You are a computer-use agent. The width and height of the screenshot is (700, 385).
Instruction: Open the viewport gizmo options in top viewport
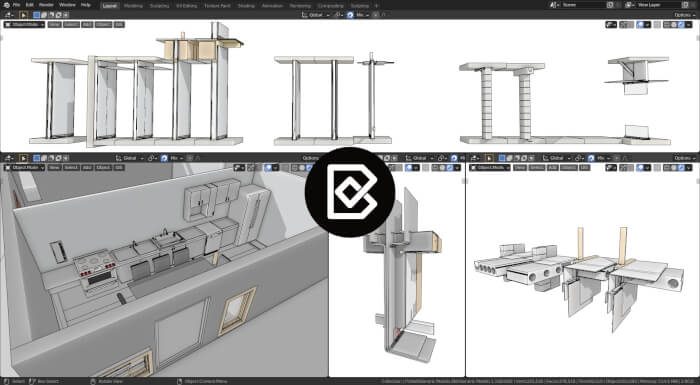pos(626,25)
